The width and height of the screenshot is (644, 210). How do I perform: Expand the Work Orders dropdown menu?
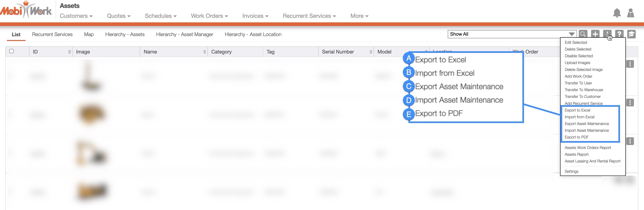click(209, 16)
